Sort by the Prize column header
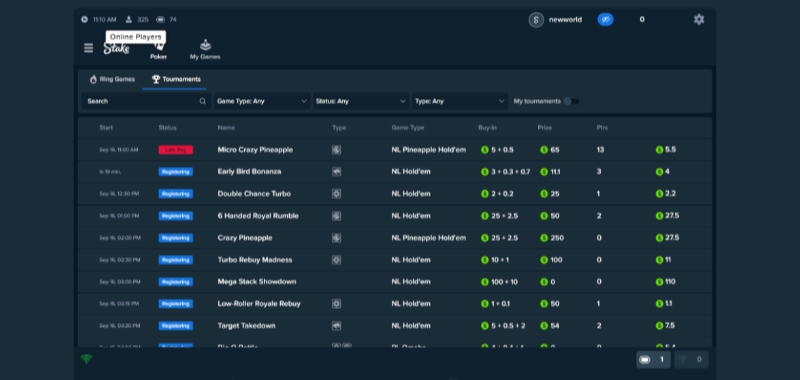Image resolution: width=800 pixels, height=380 pixels. pos(544,128)
